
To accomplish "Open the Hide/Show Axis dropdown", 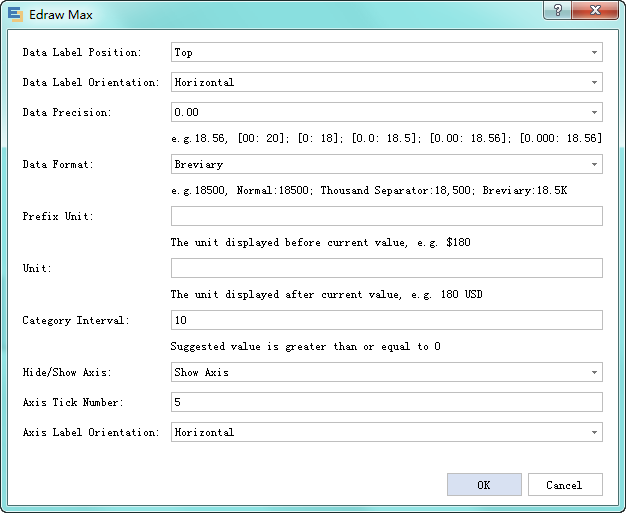I will pyautogui.click(x=386, y=372).
